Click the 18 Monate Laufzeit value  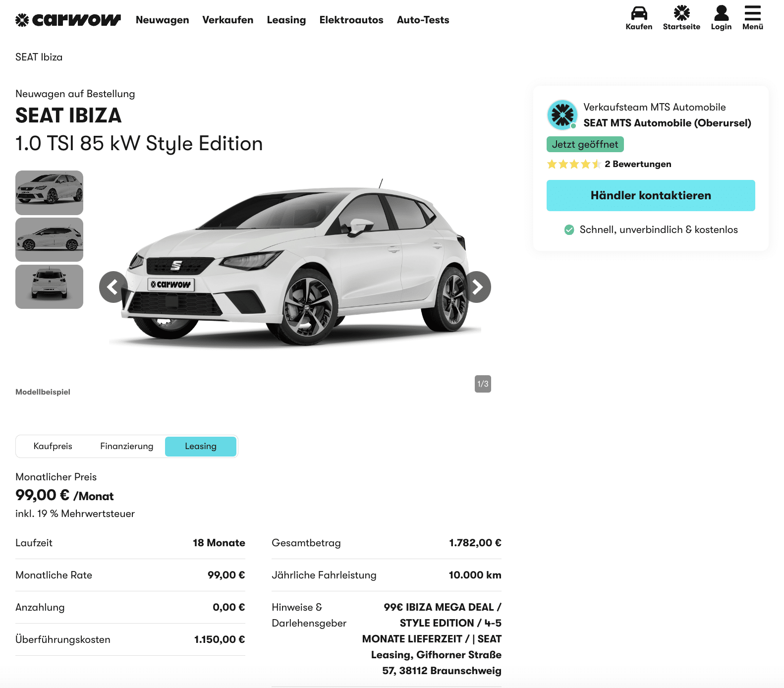click(219, 543)
